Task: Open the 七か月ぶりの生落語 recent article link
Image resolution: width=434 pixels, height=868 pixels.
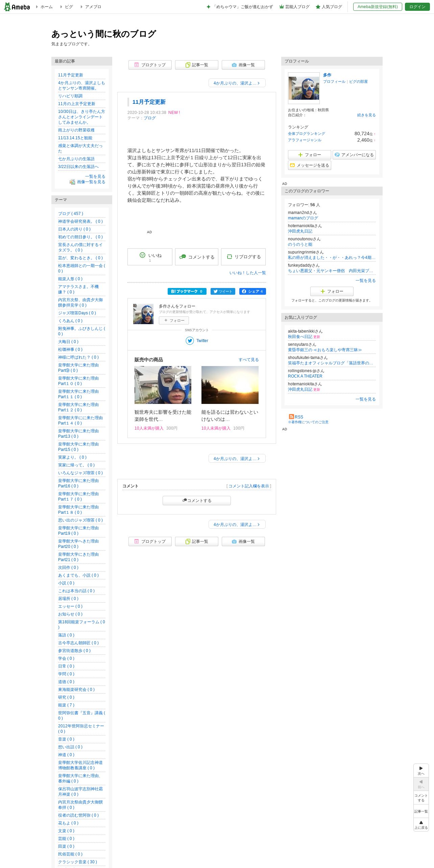Action: (76, 159)
